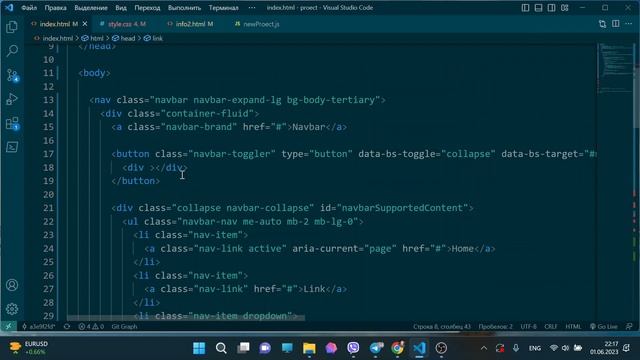This screenshot has height=360, width=640.
Task: Open the Source Control view
Action: [x=12, y=75]
